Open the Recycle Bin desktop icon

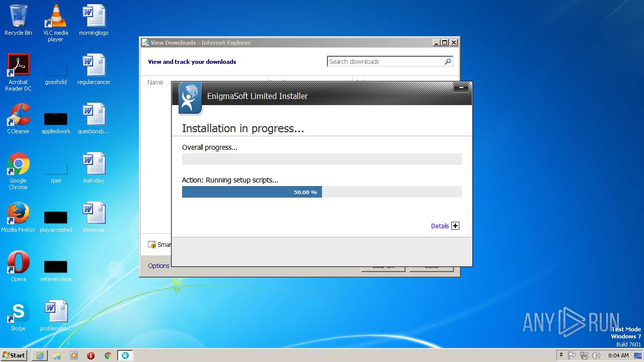(x=18, y=20)
